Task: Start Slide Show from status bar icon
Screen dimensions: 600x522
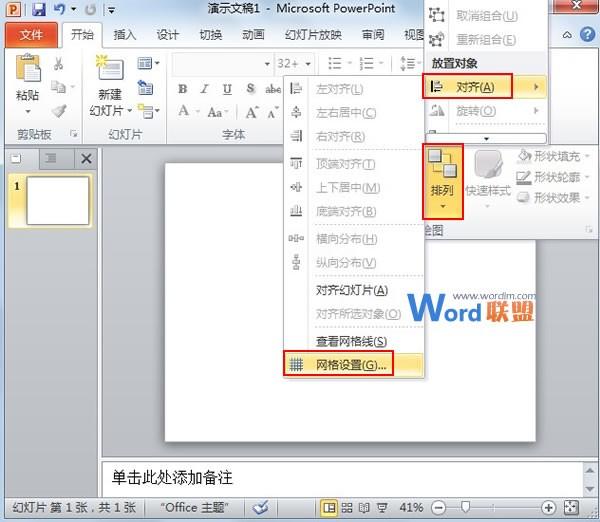Action: point(382,507)
